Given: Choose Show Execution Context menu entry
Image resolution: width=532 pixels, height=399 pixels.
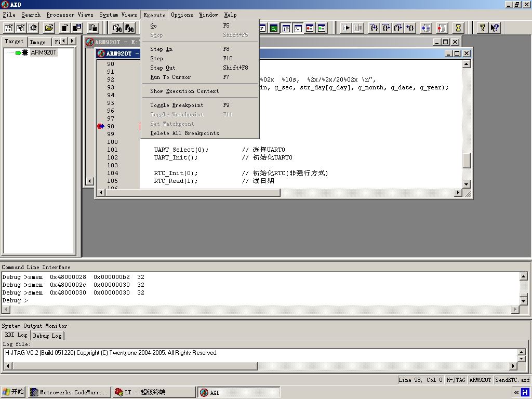Looking at the screenshot, I should [x=200, y=91].
